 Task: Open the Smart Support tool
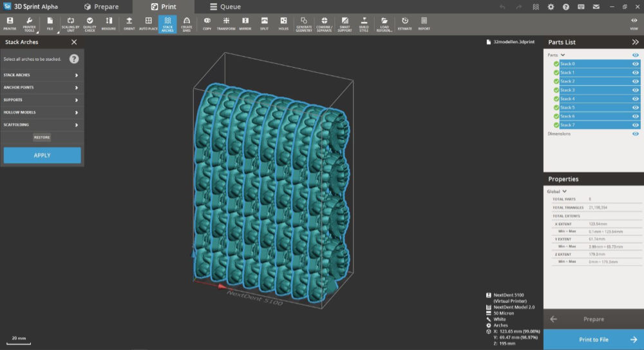tap(345, 24)
